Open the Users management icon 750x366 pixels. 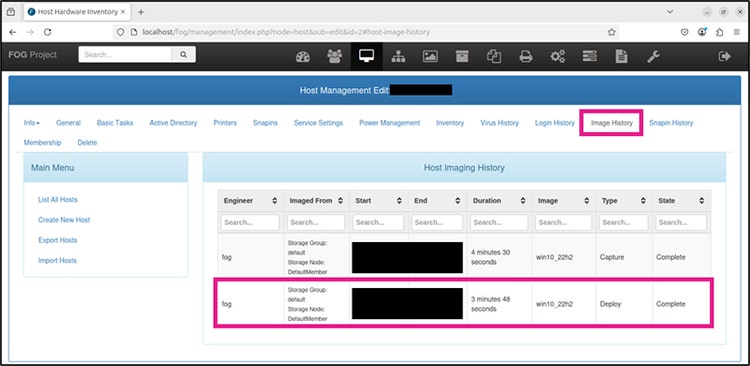[334, 56]
